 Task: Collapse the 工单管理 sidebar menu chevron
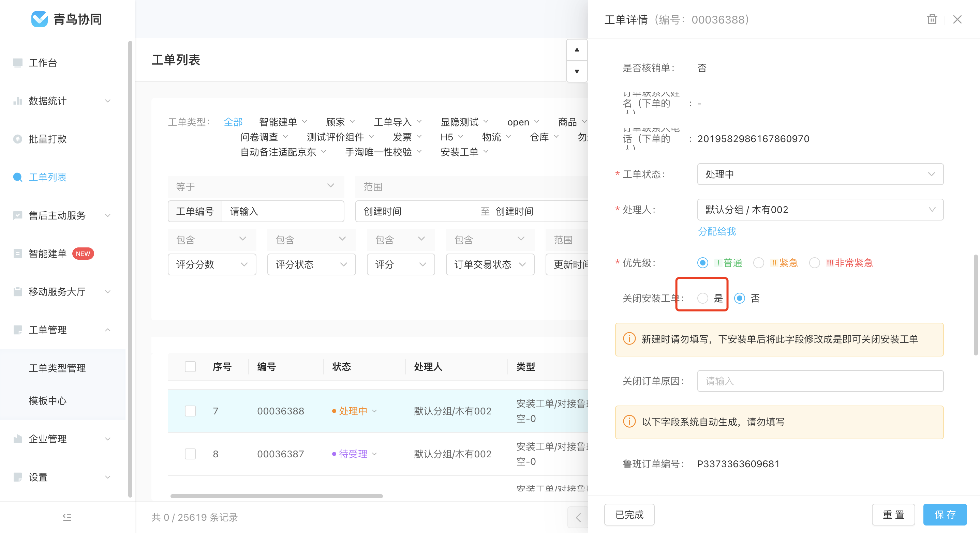(x=108, y=330)
